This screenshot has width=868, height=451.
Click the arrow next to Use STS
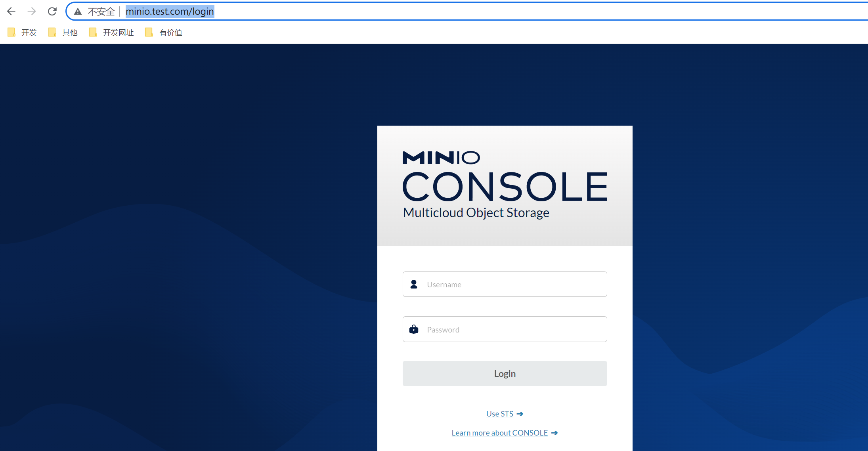point(520,414)
